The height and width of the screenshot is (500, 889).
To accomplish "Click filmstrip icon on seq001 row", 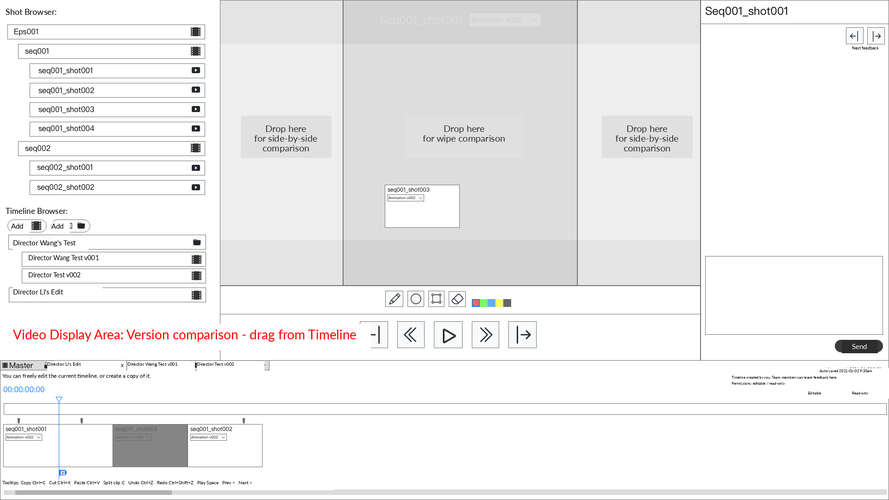I will coord(196,51).
